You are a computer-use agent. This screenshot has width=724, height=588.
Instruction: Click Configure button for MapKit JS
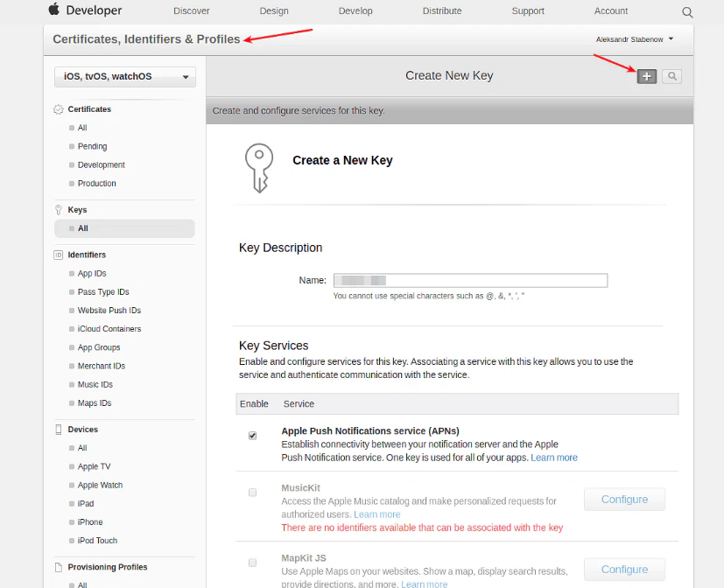point(624,570)
